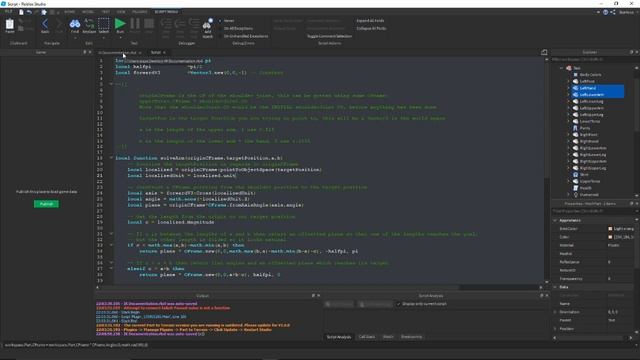Select RightUpperLeg in Explorer
Image resolution: width=640 pixels, height=360 pixels.
[593, 168]
